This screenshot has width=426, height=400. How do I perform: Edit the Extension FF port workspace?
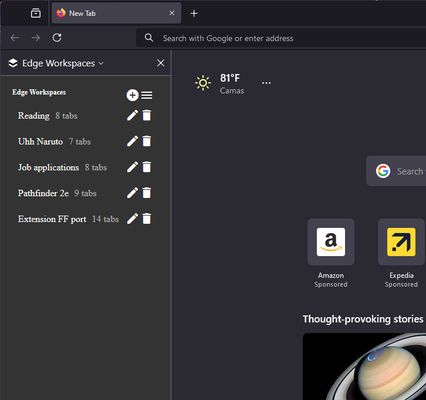click(x=132, y=218)
